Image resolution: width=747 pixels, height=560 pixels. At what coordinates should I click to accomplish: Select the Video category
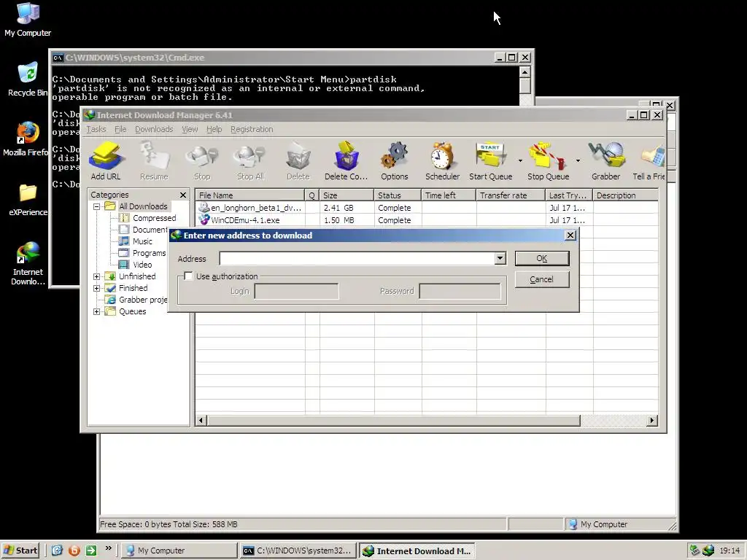(x=142, y=265)
